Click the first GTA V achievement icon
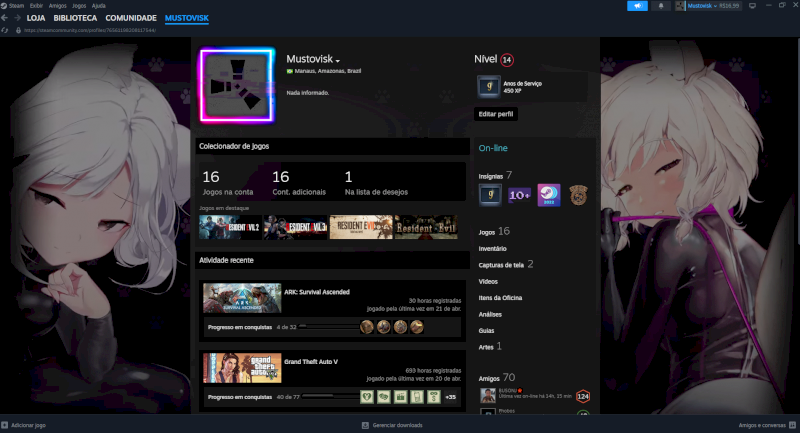This screenshot has height=433, width=800. click(367, 397)
